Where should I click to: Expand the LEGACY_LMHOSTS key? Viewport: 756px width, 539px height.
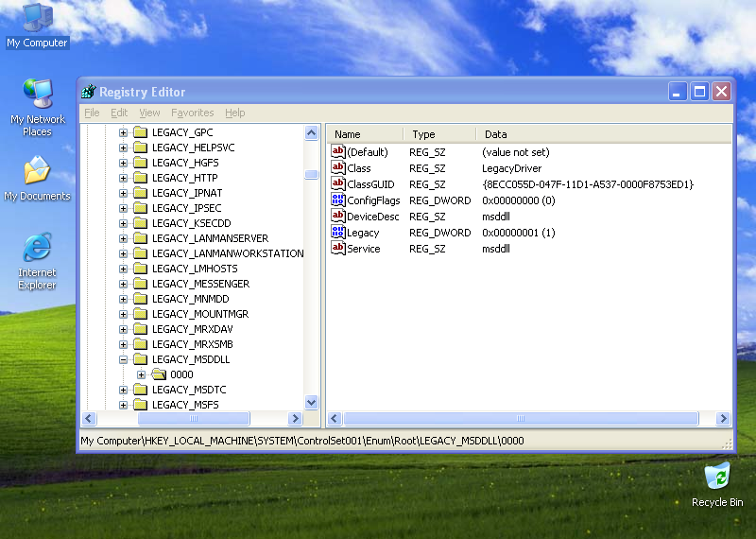123,269
